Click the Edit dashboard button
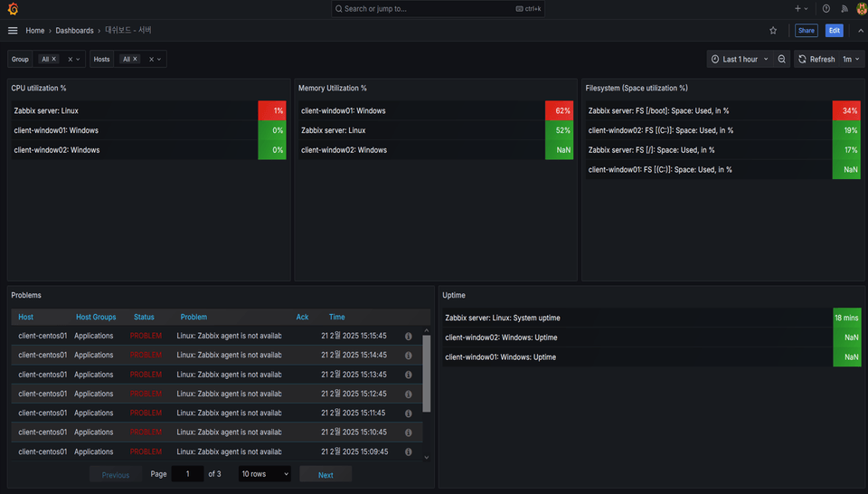The image size is (868, 494). 835,31
